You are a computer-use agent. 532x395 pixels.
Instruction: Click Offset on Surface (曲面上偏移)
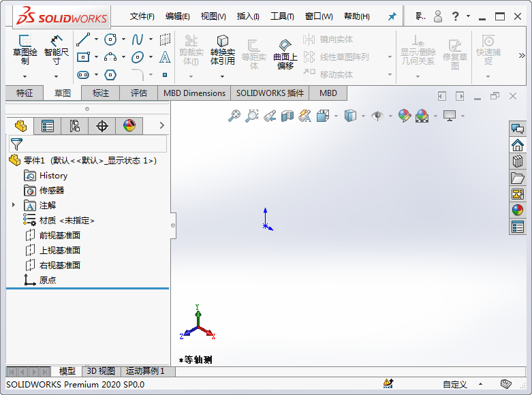(285, 54)
